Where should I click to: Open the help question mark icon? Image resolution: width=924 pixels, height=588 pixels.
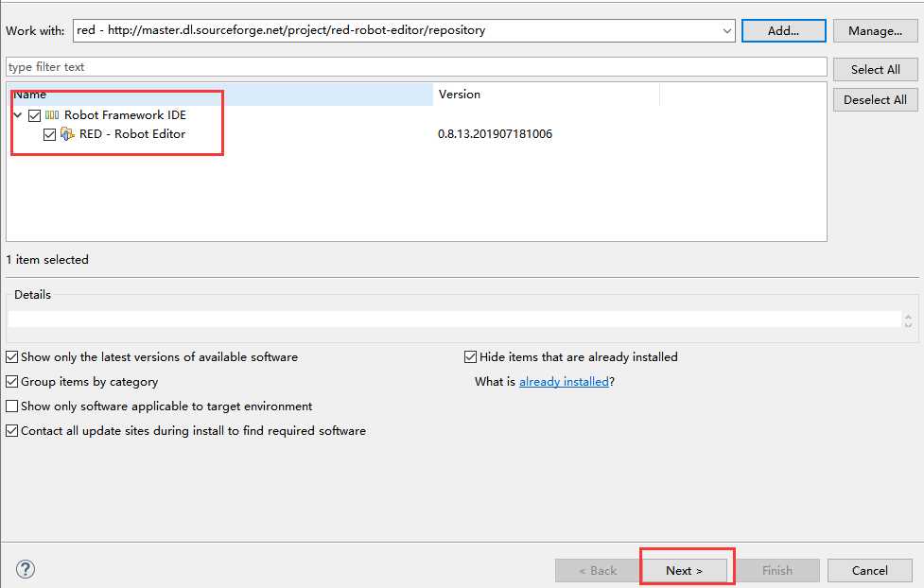pos(26,569)
